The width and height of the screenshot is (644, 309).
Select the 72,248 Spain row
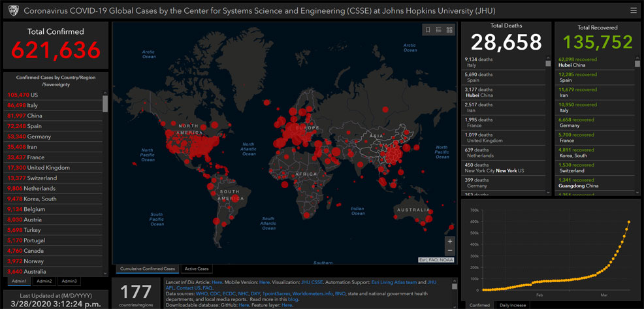click(x=53, y=126)
